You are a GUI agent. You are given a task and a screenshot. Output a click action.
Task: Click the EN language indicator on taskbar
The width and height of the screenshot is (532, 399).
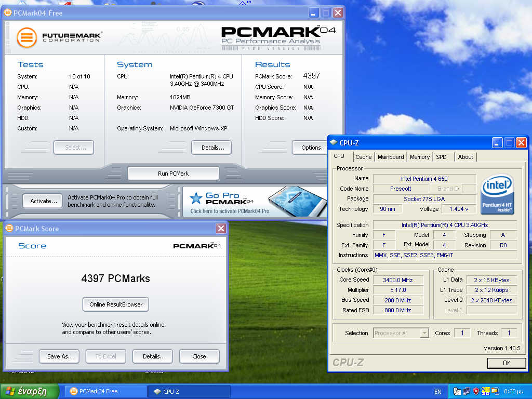coord(437,392)
